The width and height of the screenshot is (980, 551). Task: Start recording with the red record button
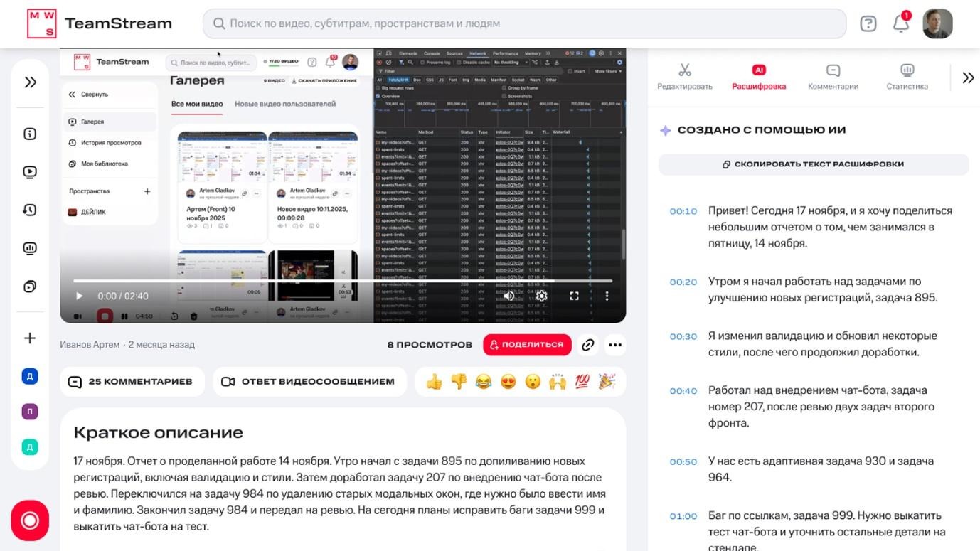29,520
